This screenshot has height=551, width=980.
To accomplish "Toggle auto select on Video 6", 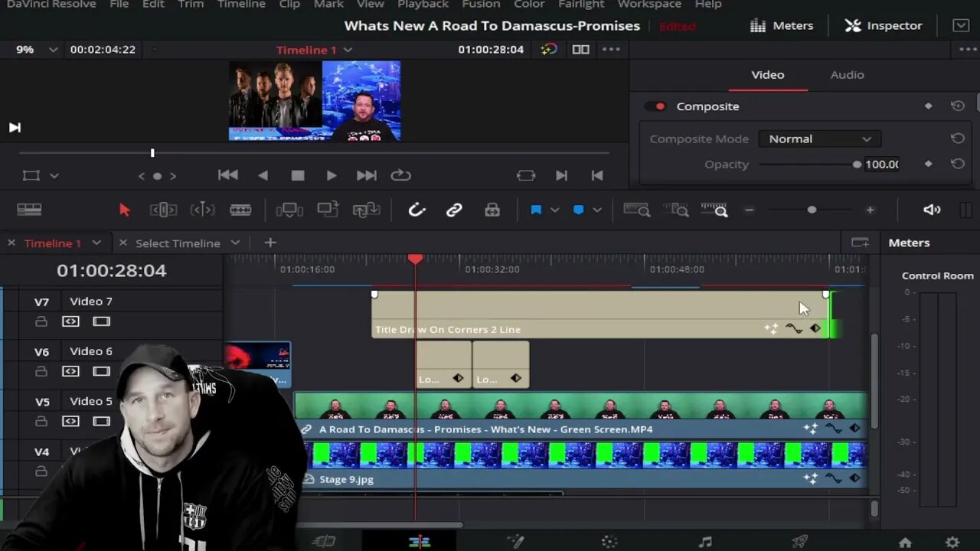I will [70, 371].
